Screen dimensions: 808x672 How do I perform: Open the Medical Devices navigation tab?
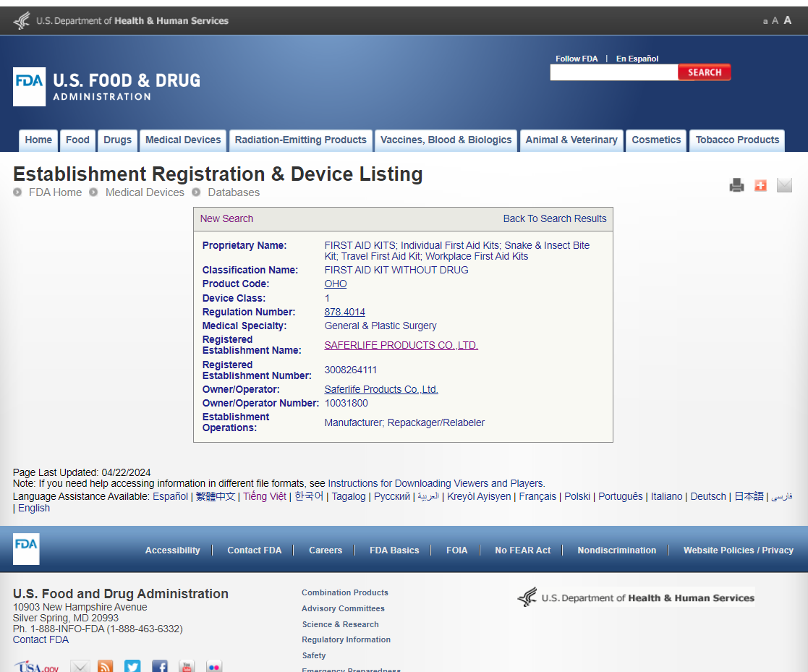click(183, 140)
